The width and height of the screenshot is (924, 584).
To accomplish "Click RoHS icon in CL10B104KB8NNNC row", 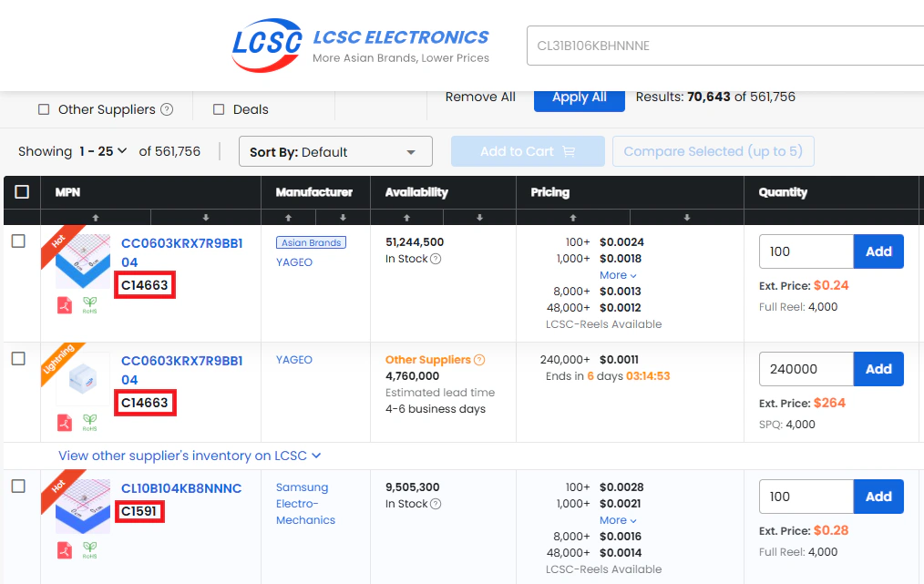I will click(x=89, y=550).
